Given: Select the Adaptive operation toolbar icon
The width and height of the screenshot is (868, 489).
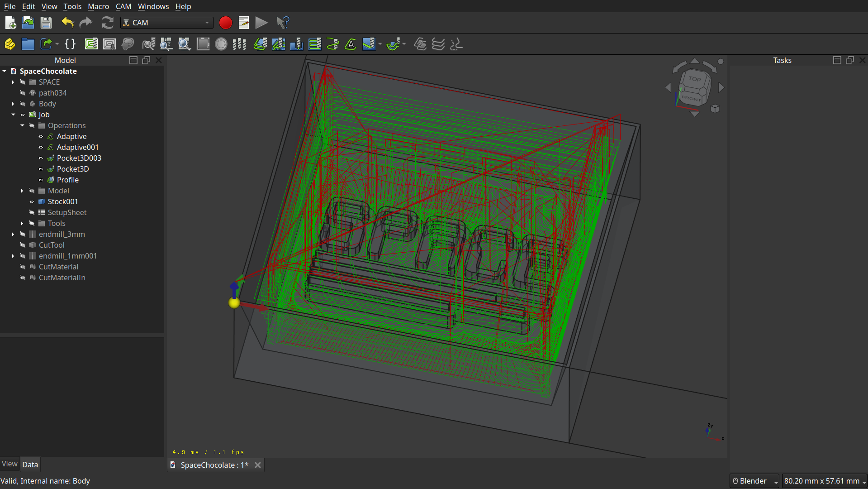Looking at the screenshot, I should pyautogui.click(x=351, y=44).
